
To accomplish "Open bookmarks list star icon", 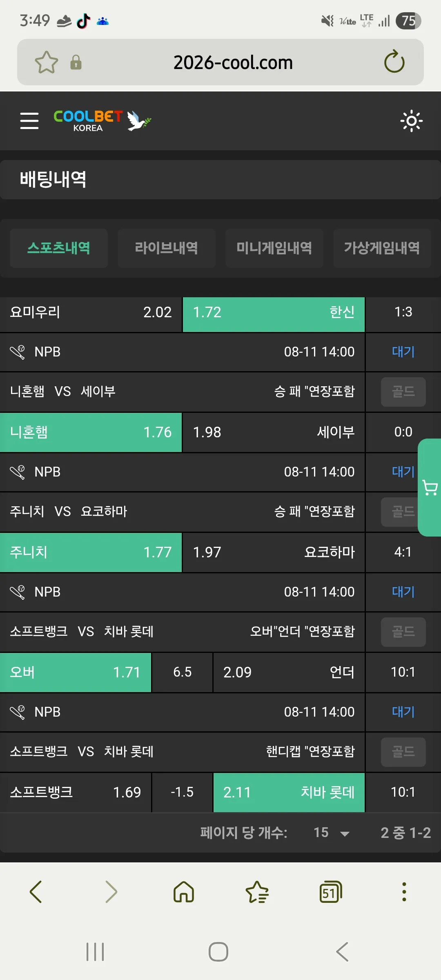I will coord(257,891).
